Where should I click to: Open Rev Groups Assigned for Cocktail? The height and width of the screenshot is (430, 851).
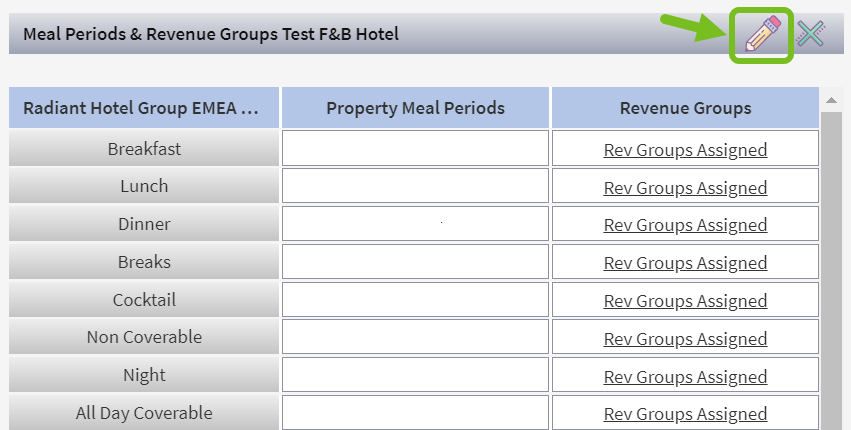685,301
